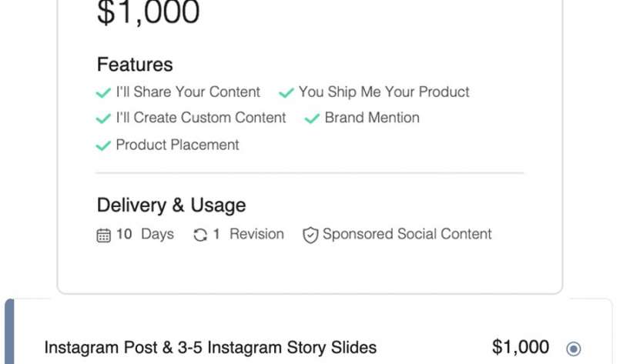The image size is (620, 364).
Task: Click the $1,000 price in package row
Action: pyautogui.click(x=521, y=347)
